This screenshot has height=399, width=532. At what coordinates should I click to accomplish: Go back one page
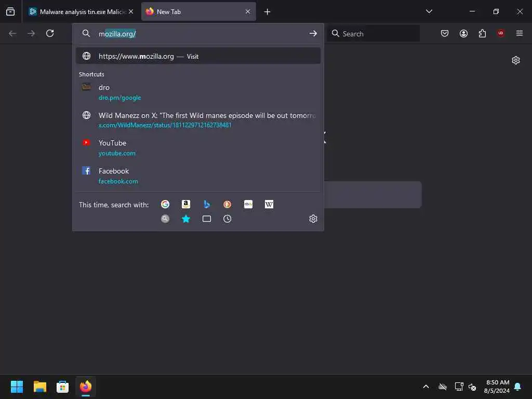(12, 33)
